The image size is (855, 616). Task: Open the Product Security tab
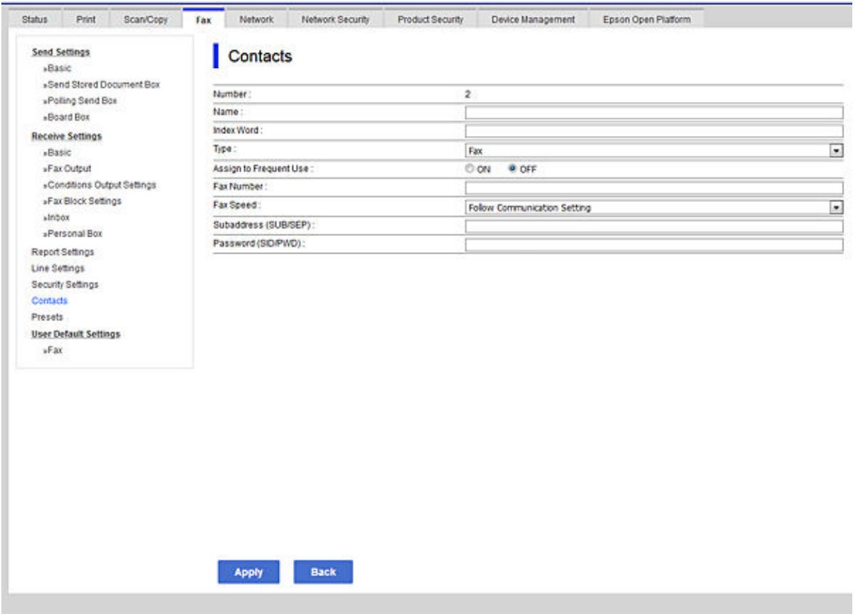coord(431,20)
